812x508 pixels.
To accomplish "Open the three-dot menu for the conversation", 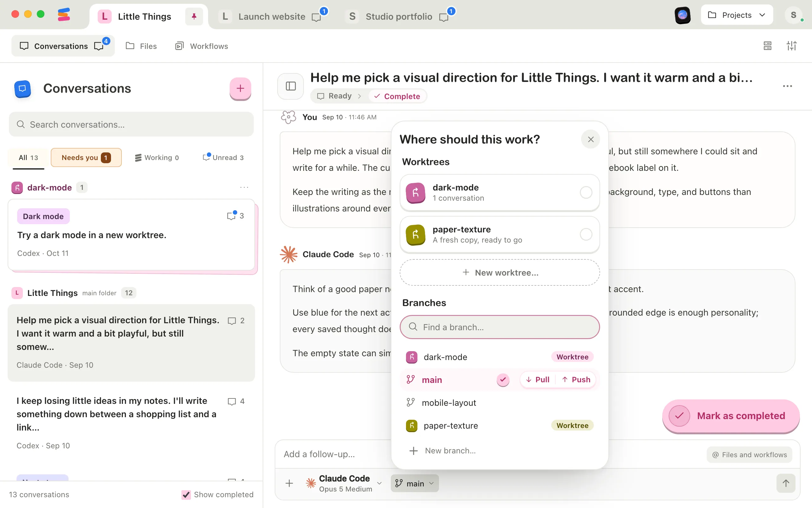I will [x=787, y=86].
